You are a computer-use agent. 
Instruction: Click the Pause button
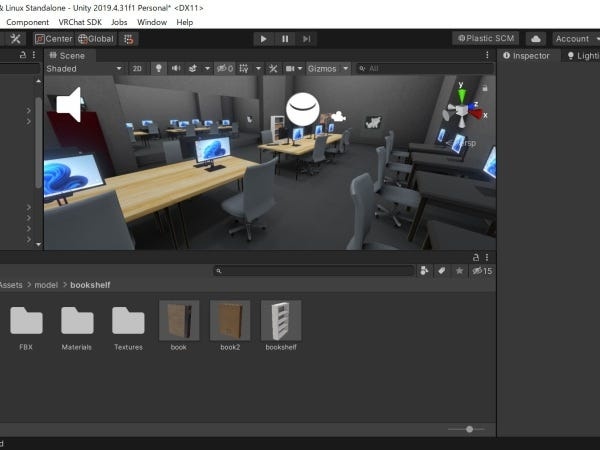click(x=285, y=39)
